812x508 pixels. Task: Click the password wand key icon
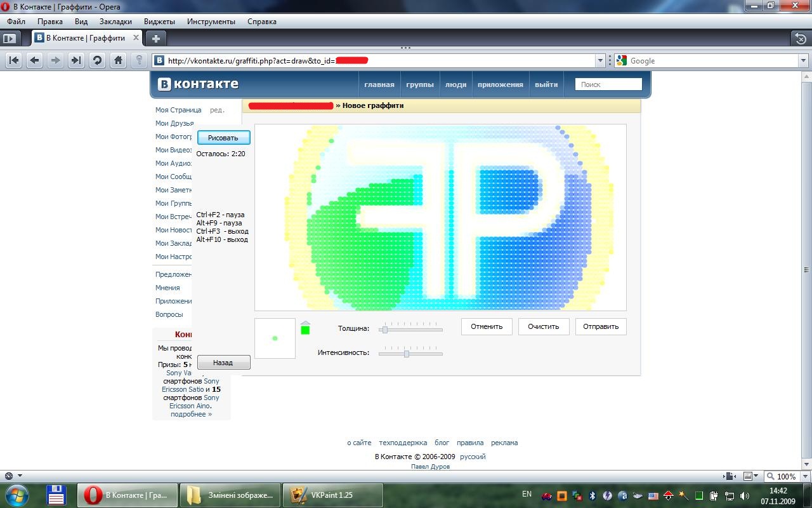139,60
